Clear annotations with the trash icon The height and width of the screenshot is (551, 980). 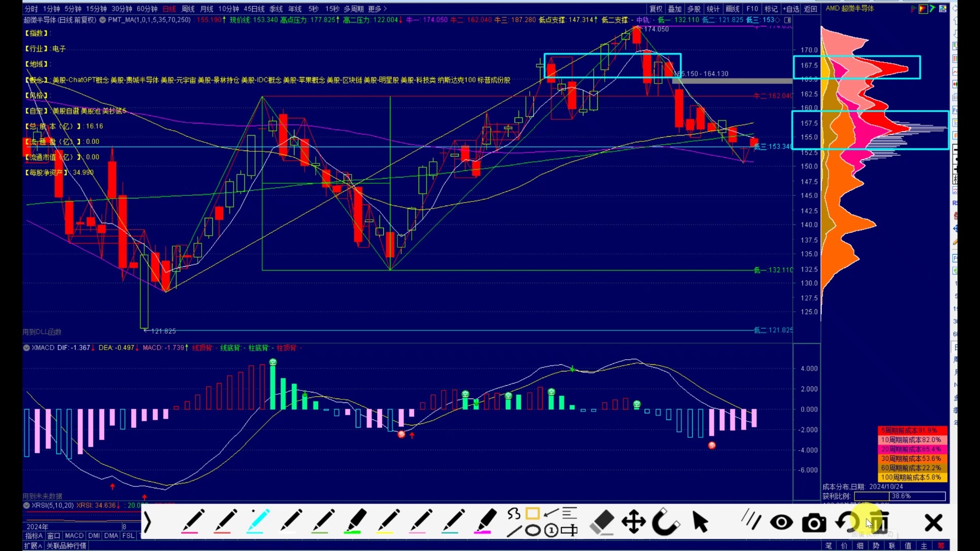[879, 522]
